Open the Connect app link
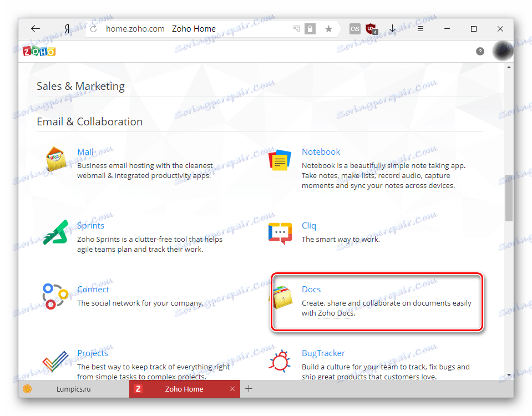The height and width of the screenshot is (416, 532). 93,290
